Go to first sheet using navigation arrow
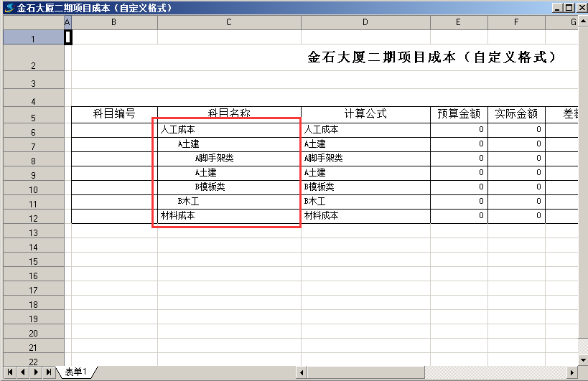588x381 pixels. (x=10, y=372)
